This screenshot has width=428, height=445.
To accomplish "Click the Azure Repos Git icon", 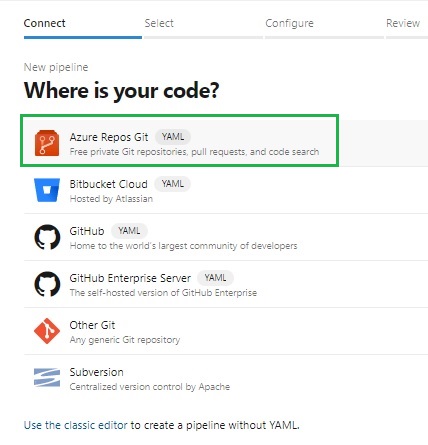I will tap(47, 143).
